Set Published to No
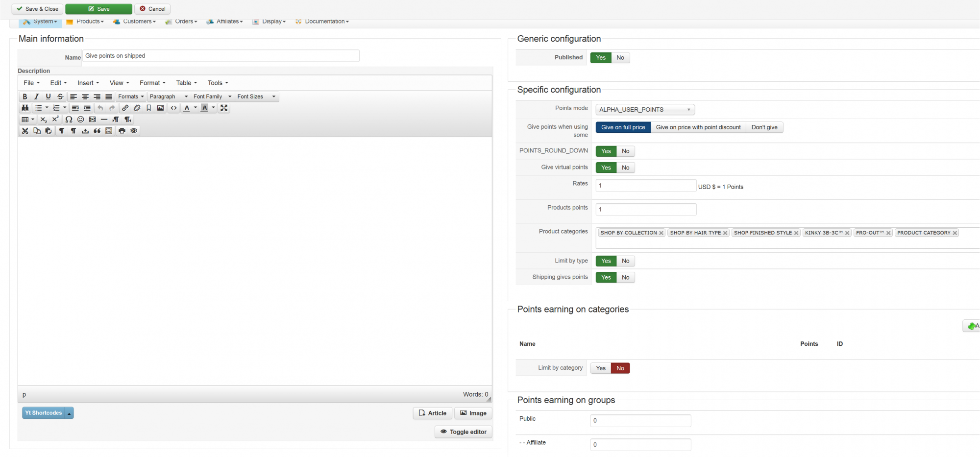Screen dimensions: 980x457 (x=620, y=58)
